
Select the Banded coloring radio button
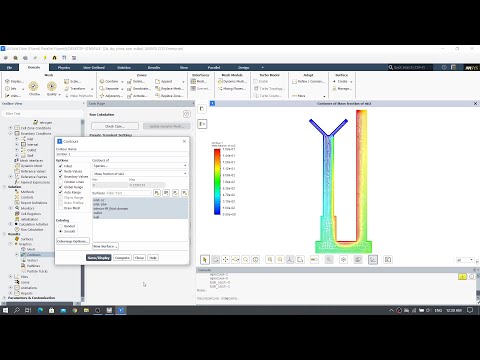pos(61,226)
